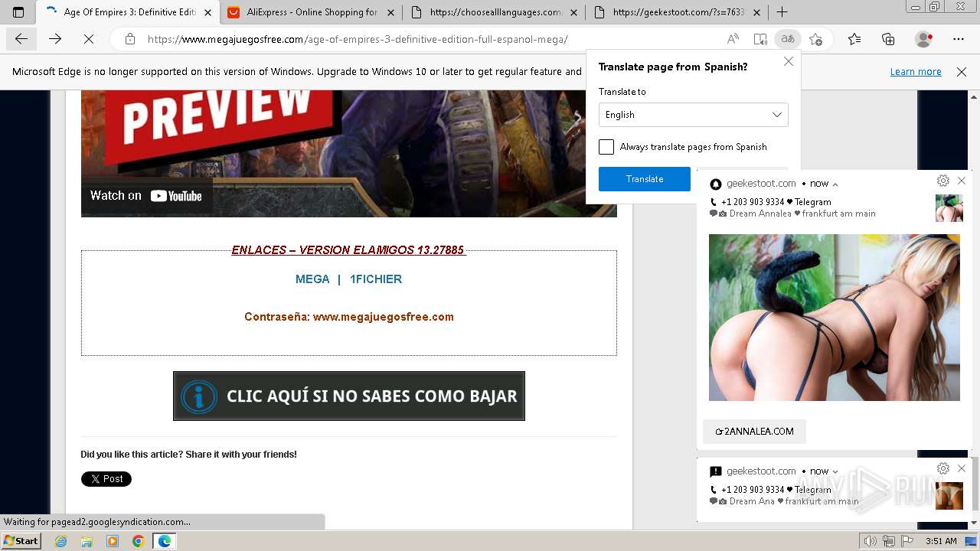Close the Age Of Empires 3 tab

pyautogui.click(x=207, y=12)
